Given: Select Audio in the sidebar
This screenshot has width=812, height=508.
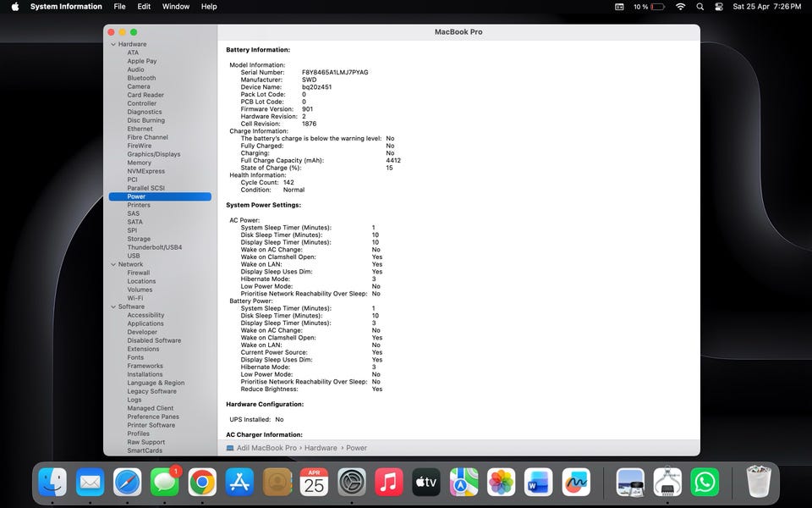Looking at the screenshot, I should point(135,69).
